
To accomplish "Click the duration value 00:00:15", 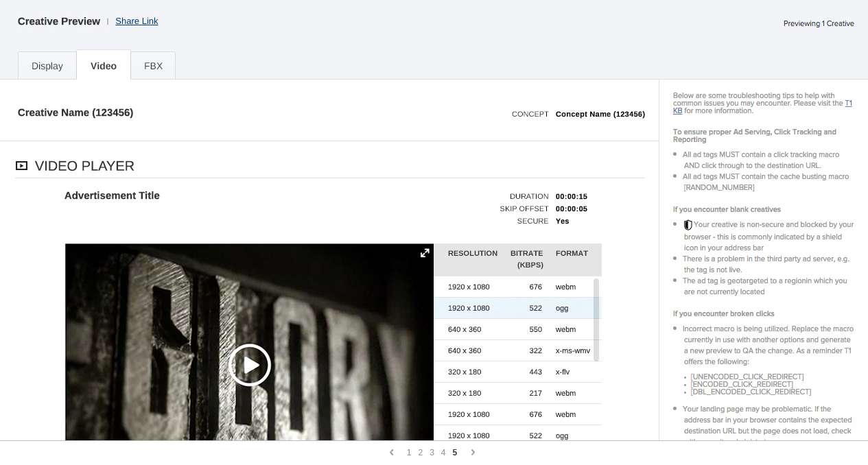I will pyautogui.click(x=572, y=197).
